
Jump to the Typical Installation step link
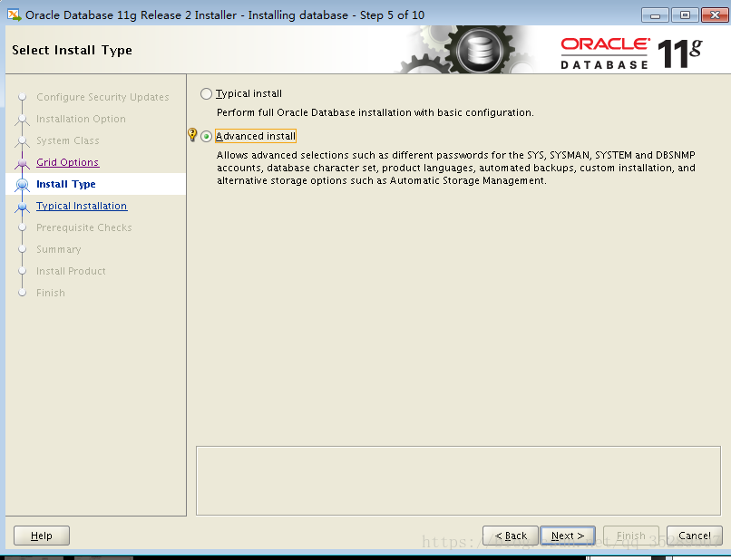[x=82, y=206]
